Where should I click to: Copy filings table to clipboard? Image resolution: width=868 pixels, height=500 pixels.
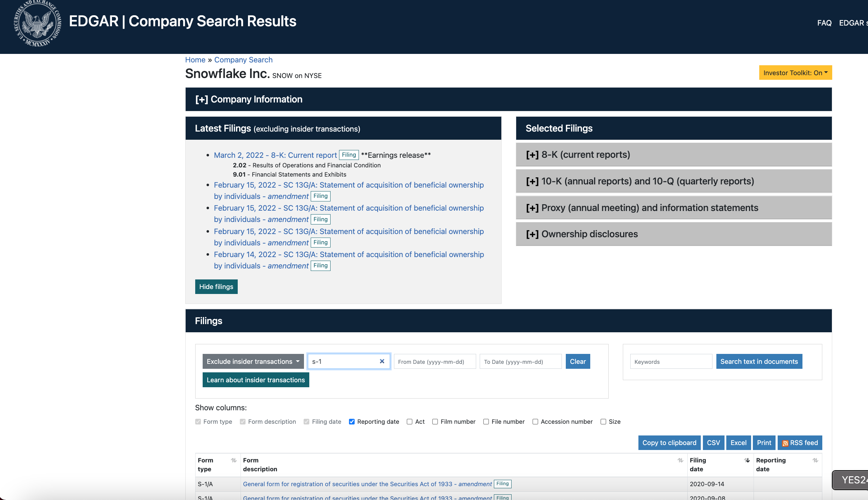669,443
